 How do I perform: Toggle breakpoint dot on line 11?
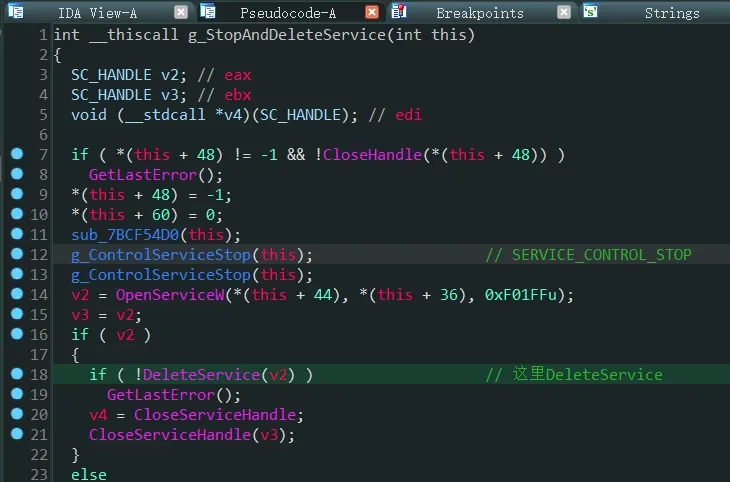[17, 234]
